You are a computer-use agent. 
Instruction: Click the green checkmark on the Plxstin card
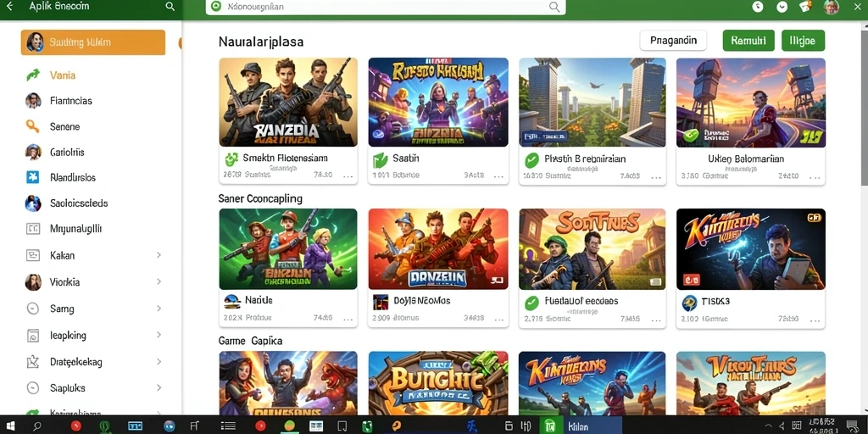(x=531, y=160)
